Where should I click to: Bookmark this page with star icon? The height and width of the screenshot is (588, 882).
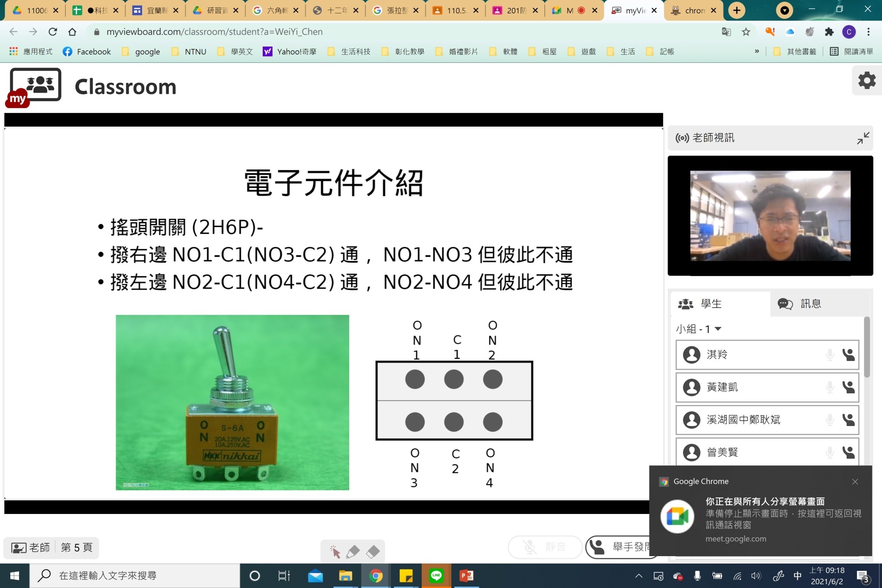pos(746,32)
